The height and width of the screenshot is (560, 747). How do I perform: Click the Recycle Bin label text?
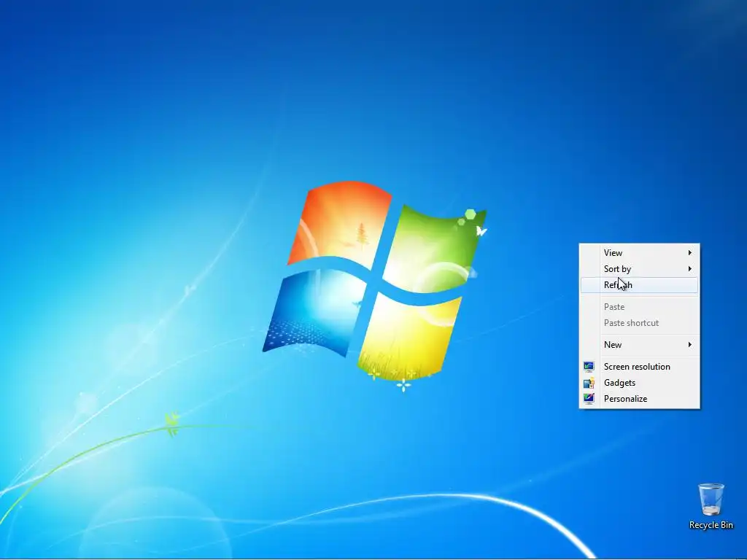point(711,525)
